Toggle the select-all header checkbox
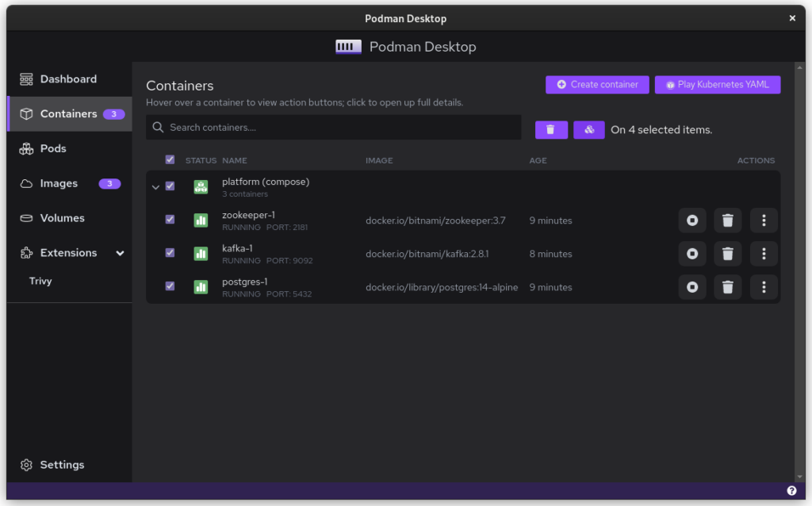Viewport: 812px width, 506px height. [x=170, y=159]
